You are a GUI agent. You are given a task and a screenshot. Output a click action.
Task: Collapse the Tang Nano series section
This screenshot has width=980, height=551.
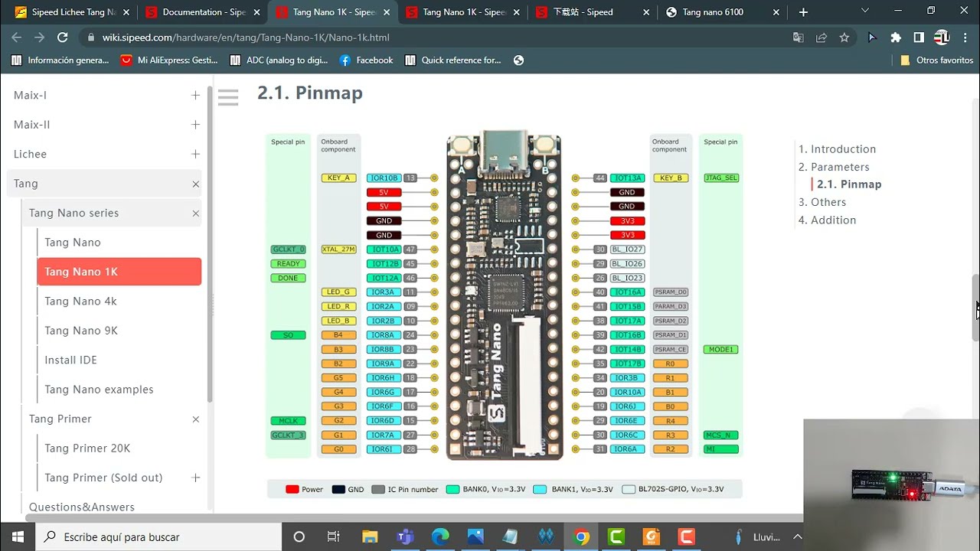pos(195,213)
